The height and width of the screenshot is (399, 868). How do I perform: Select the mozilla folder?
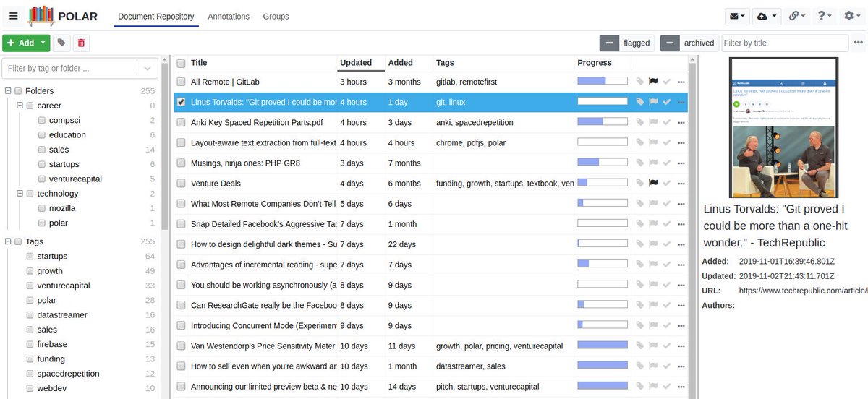pyautogui.click(x=62, y=208)
